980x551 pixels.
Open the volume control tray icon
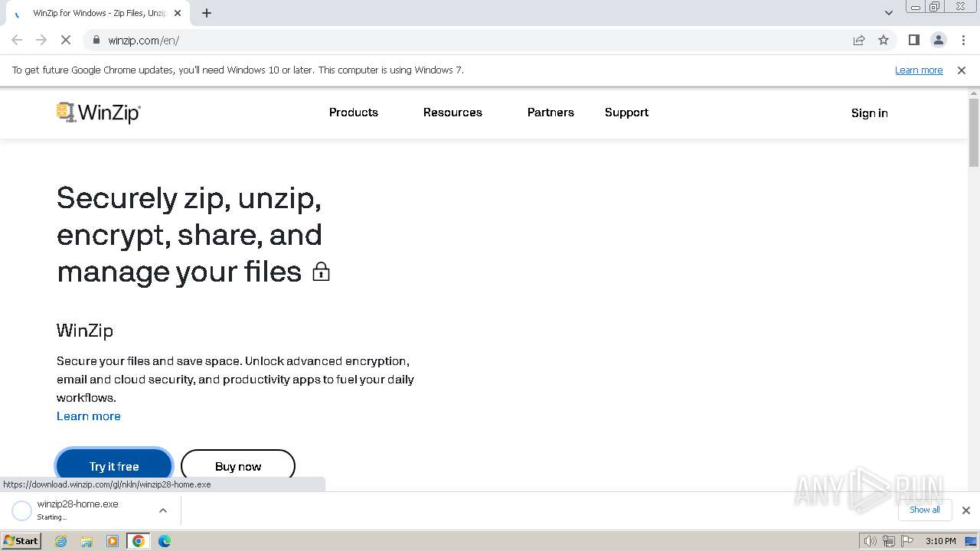coord(871,541)
